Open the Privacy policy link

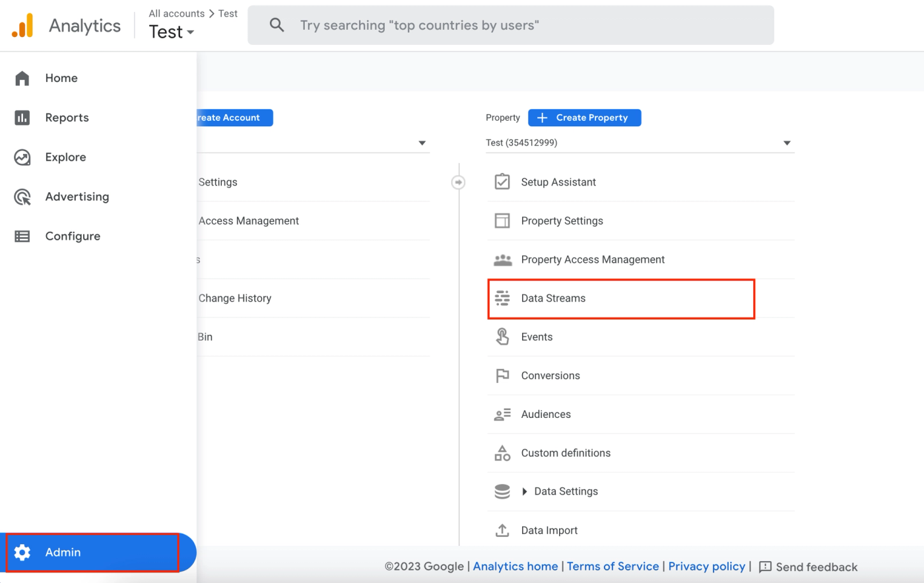tap(707, 566)
